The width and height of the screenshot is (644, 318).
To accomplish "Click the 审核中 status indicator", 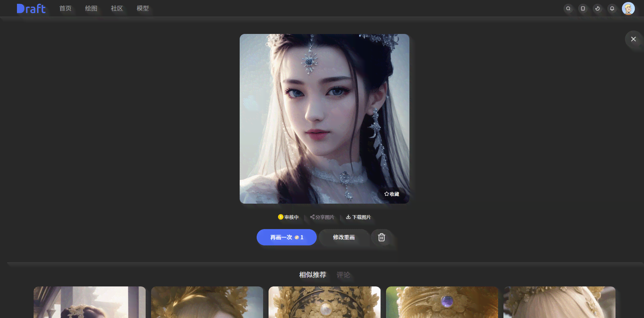I will (x=288, y=217).
